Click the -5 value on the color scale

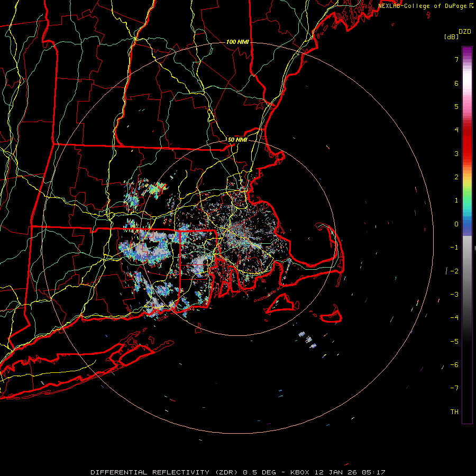[x=454, y=341]
